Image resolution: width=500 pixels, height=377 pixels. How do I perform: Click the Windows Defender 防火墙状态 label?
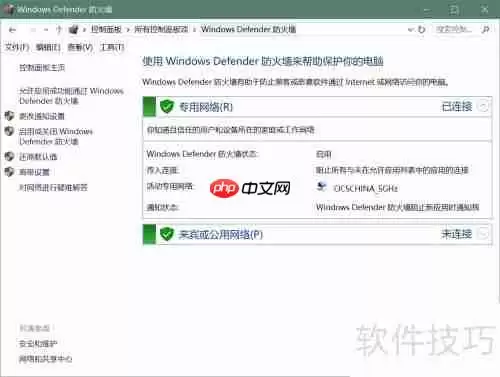202,154
